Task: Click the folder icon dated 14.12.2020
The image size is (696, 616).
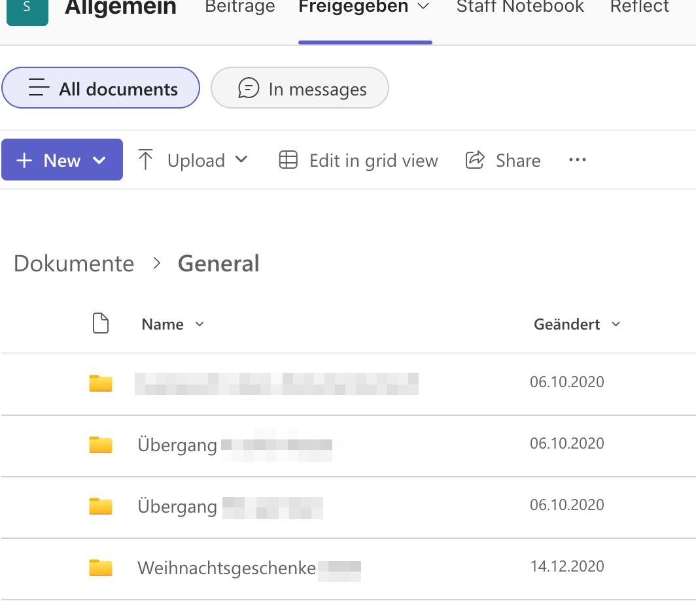Action: click(x=101, y=567)
